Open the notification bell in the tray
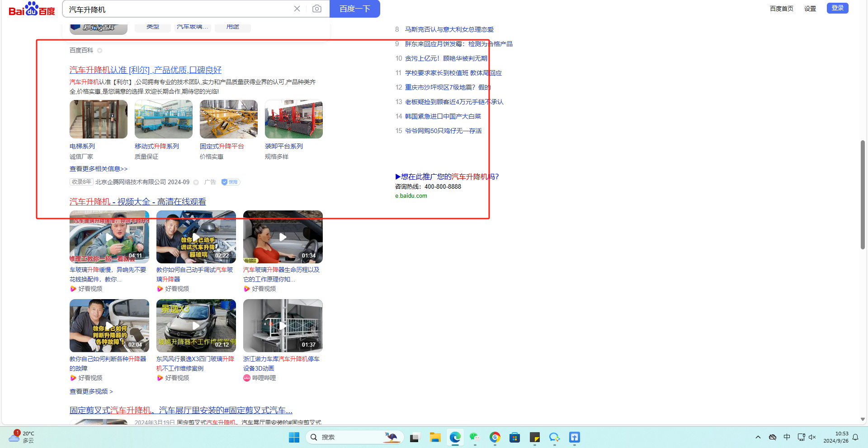Viewport: 868px width, 448px height. (x=855, y=437)
